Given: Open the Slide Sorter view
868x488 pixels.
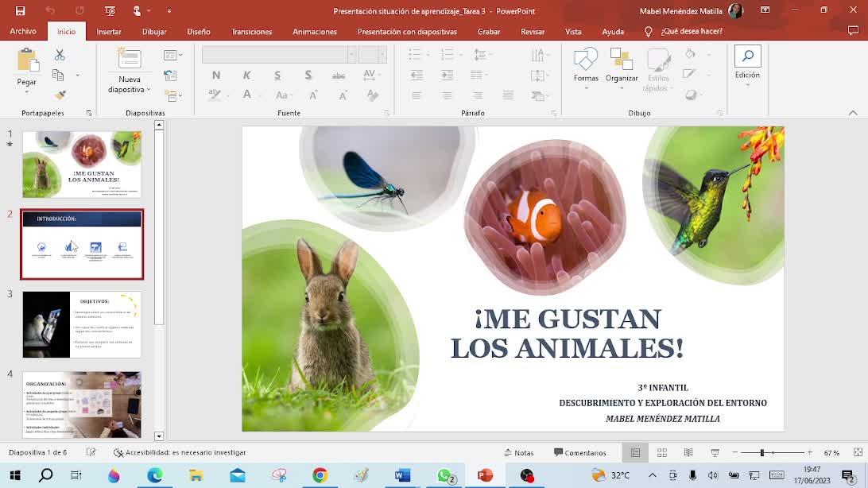Looking at the screenshot, I should 661,453.
